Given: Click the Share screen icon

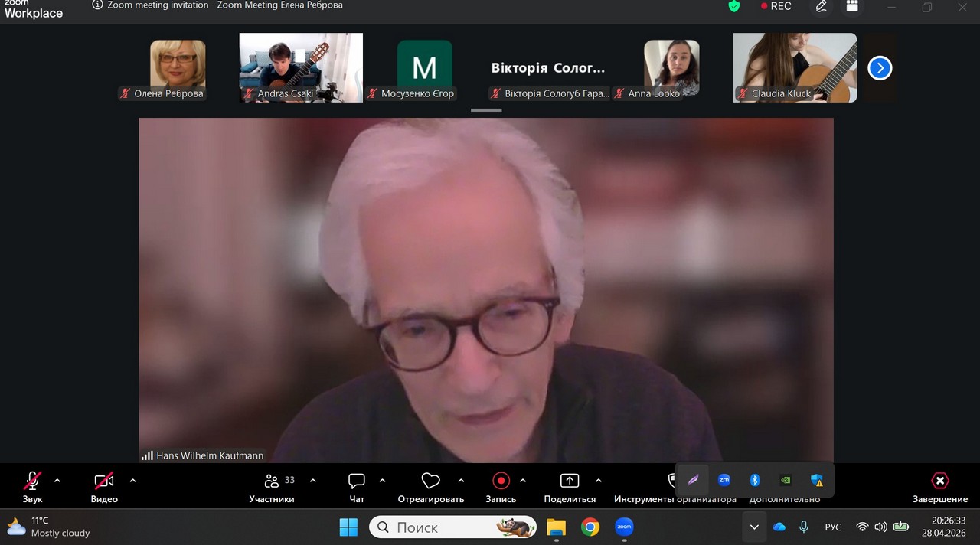Looking at the screenshot, I should click(570, 481).
